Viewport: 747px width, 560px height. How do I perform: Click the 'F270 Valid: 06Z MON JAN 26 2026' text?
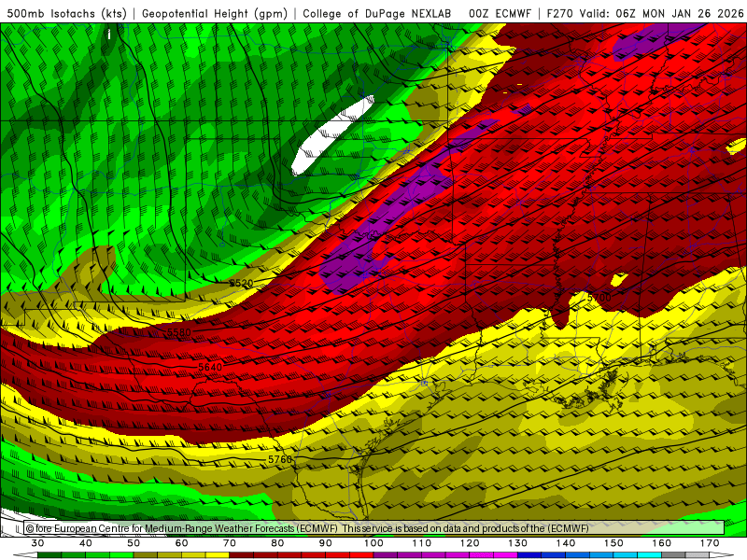pyautogui.click(x=645, y=13)
